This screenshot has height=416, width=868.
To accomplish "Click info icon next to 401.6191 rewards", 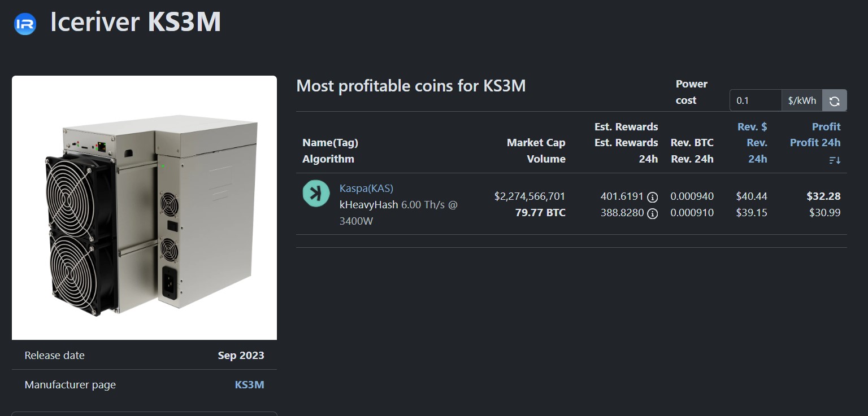I will coord(652,197).
